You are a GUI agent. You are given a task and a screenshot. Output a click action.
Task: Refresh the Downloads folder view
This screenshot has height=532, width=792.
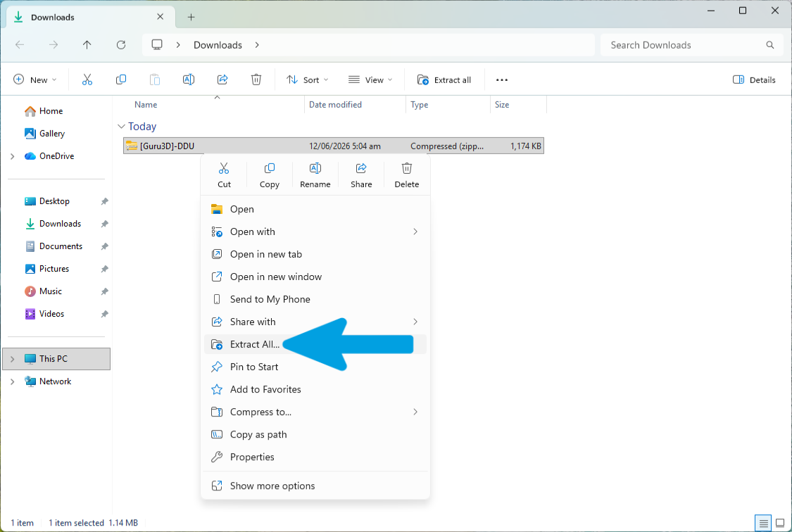point(120,45)
